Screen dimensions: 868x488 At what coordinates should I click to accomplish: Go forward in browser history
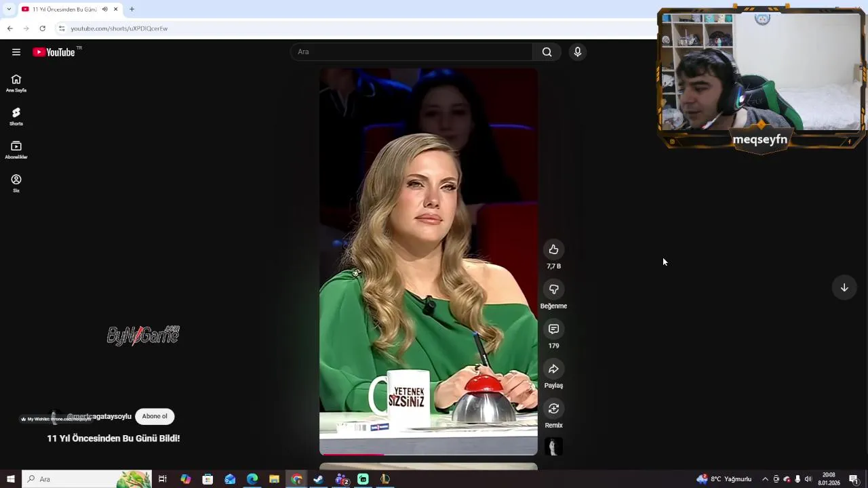[x=26, y=28]
